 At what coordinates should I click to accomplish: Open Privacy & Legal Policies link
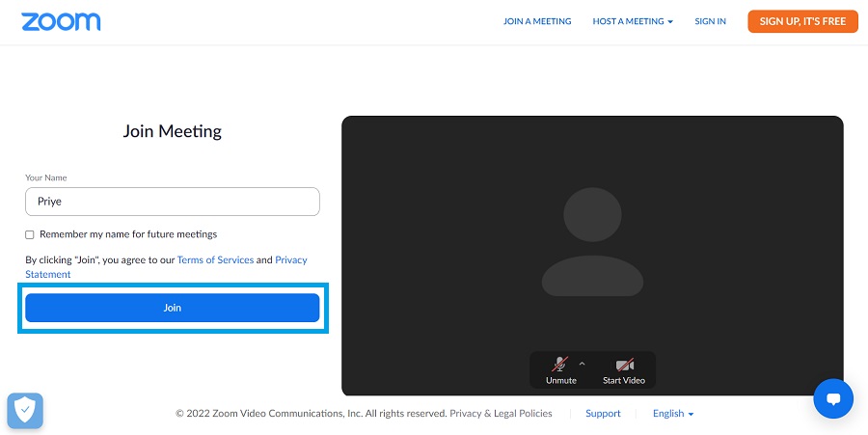501,414
